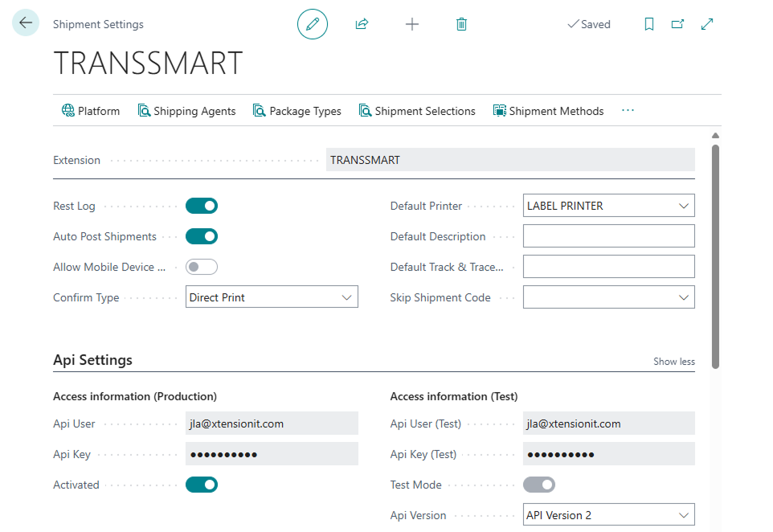Screen dimensions: 773x532
Task: Turn off Auto Post Shipments toggle
Action: (202, 236)
